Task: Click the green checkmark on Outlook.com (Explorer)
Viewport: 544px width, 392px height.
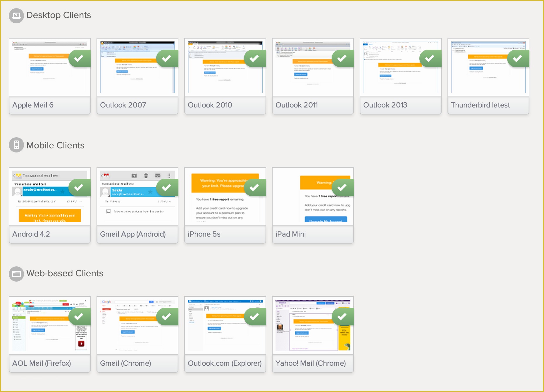Action: 255,317
